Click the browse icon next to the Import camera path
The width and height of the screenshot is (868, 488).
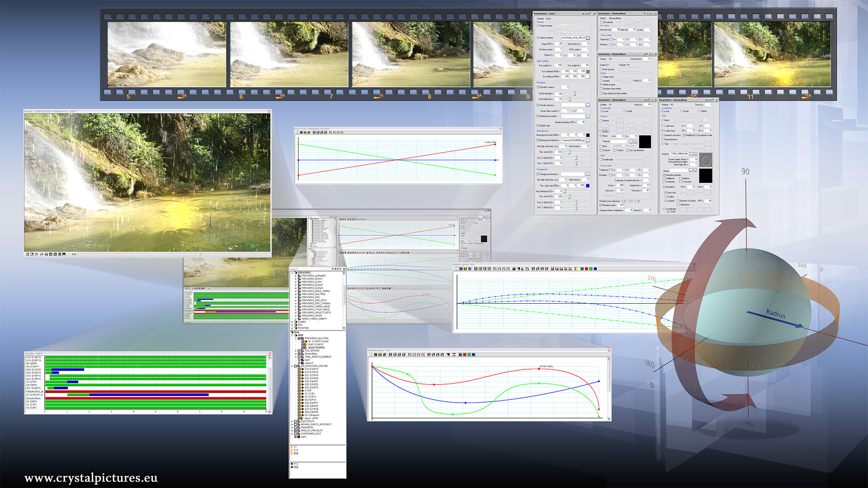[x=588, y=38]
